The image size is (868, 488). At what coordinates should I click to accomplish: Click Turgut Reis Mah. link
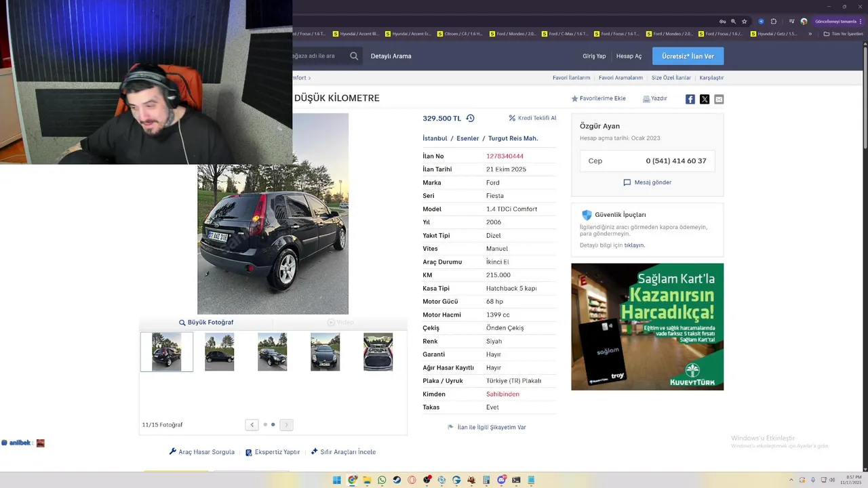[513, 138]
